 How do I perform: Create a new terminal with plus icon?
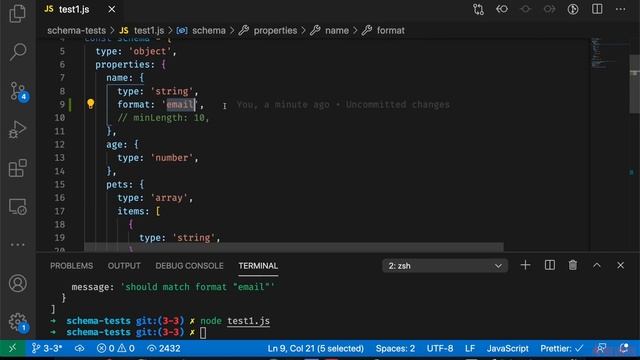coord(525,265)
